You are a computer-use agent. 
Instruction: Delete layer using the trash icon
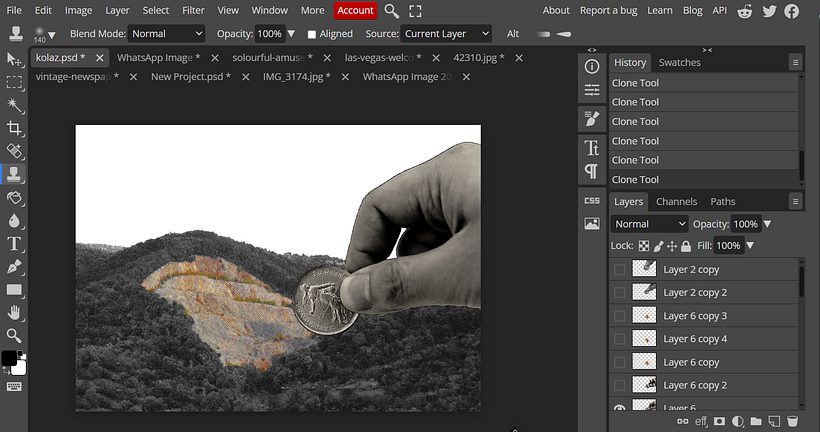pos(792,422)
